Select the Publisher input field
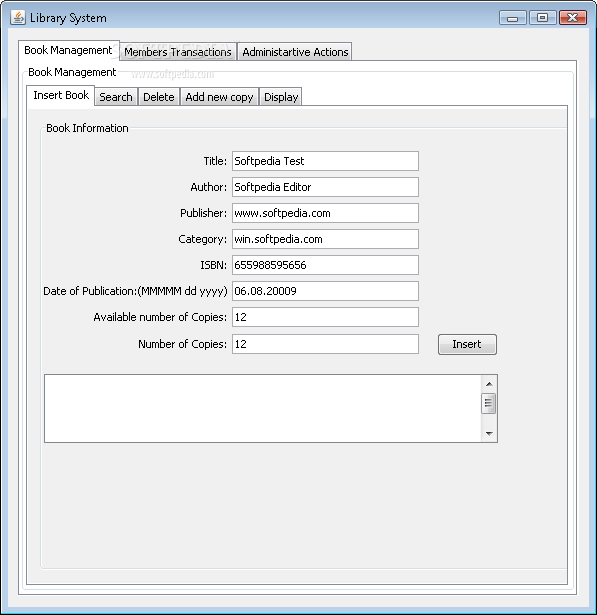Image resolution: width=597 pixels, height=615 pixels. tap(325, 213)
